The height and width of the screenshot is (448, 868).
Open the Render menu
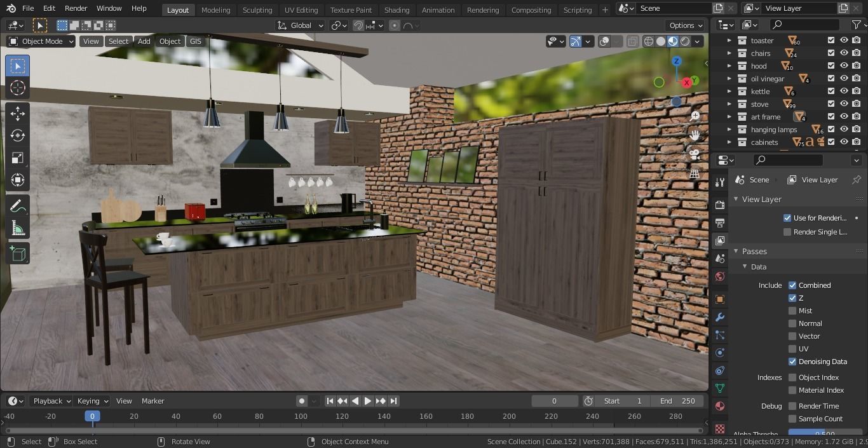[x=76, y=8]
